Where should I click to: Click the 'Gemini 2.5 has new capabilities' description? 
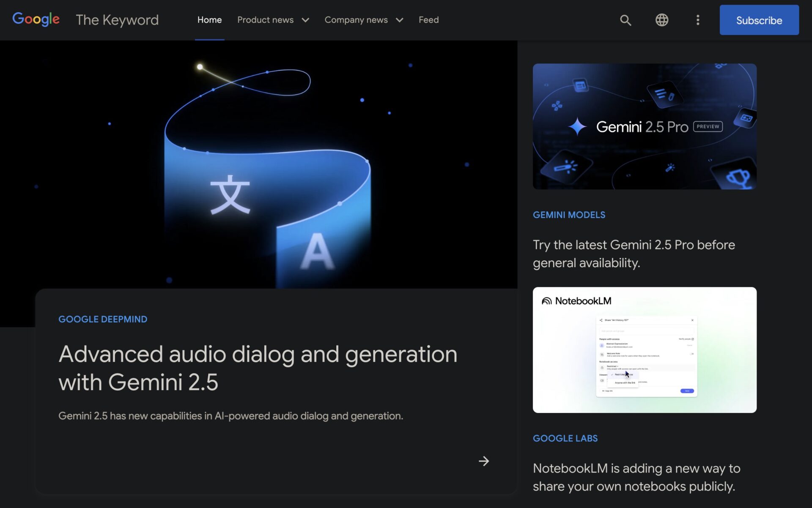point(231,416)
